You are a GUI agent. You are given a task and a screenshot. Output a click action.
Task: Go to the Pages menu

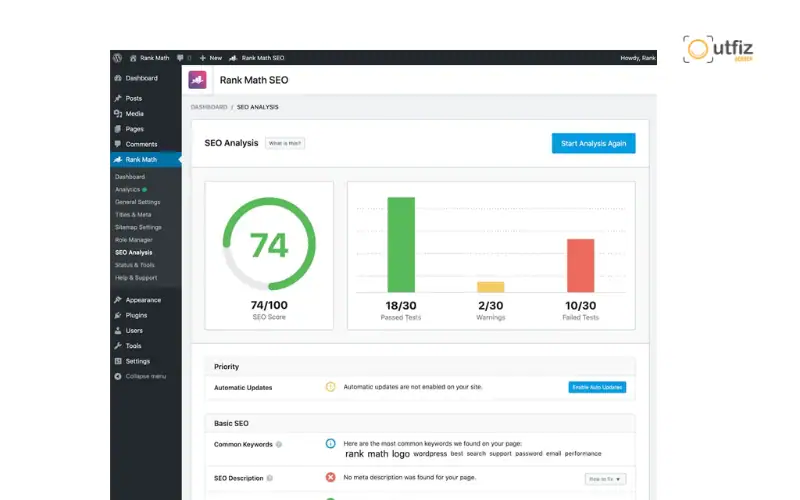click(129, 129)
